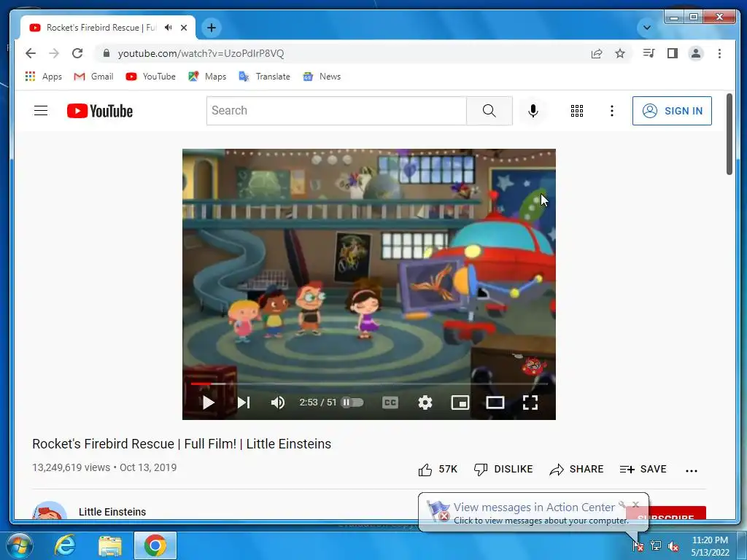The height and width of the screenshot is (560, 747).
Task: Click the network tray icon
Action: 656,545
